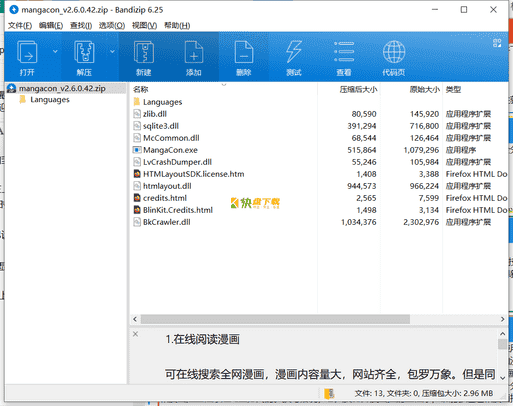
Task: Open the 帮助(H) menu
Action: coord(177,25)
